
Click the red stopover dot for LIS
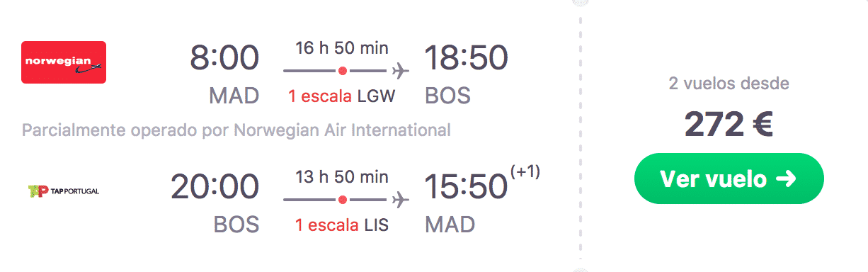pos(343,200)
